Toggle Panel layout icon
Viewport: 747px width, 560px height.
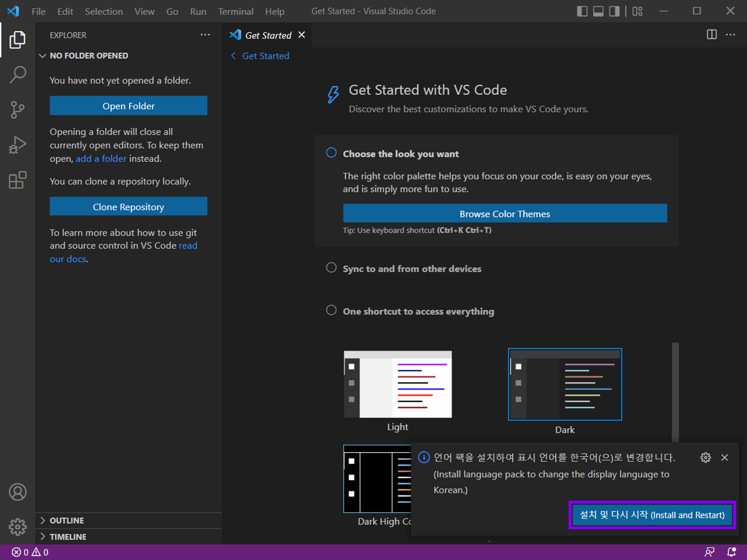click(598, 11)
